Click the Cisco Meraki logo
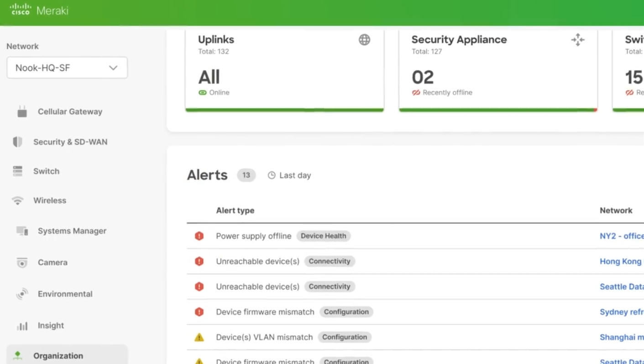The height and width of the screenshot is (364, 644). point(39,10)
